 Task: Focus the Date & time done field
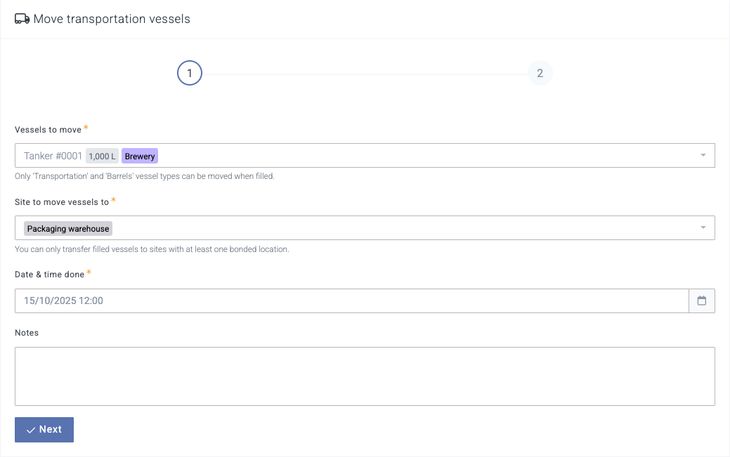tap(350, 301)
